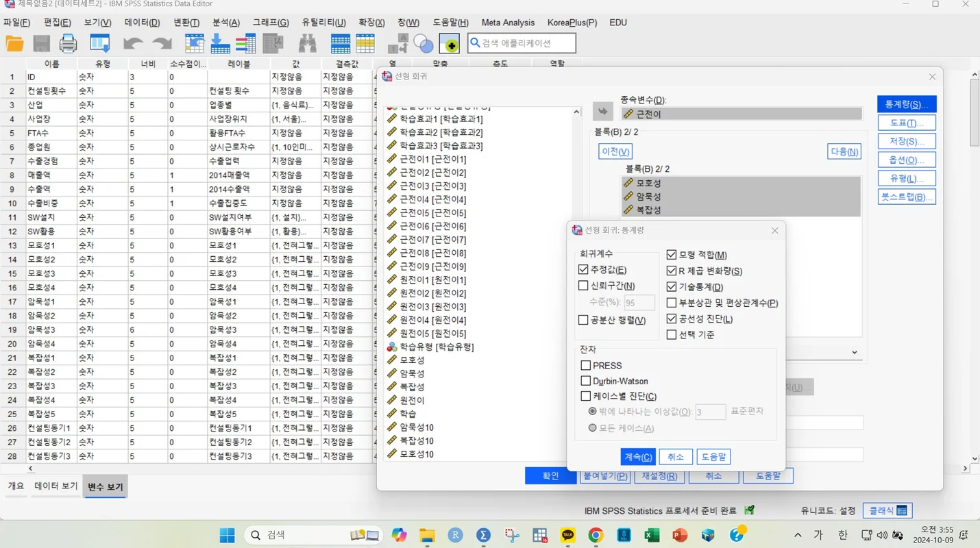Click the Undo arrow in the toolbar

132,44
